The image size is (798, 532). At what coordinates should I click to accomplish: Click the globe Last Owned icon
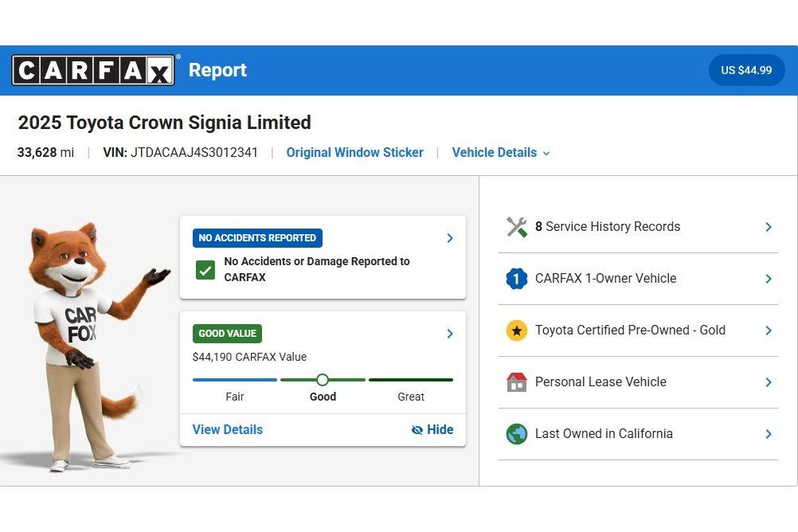[x=517, y=434]
